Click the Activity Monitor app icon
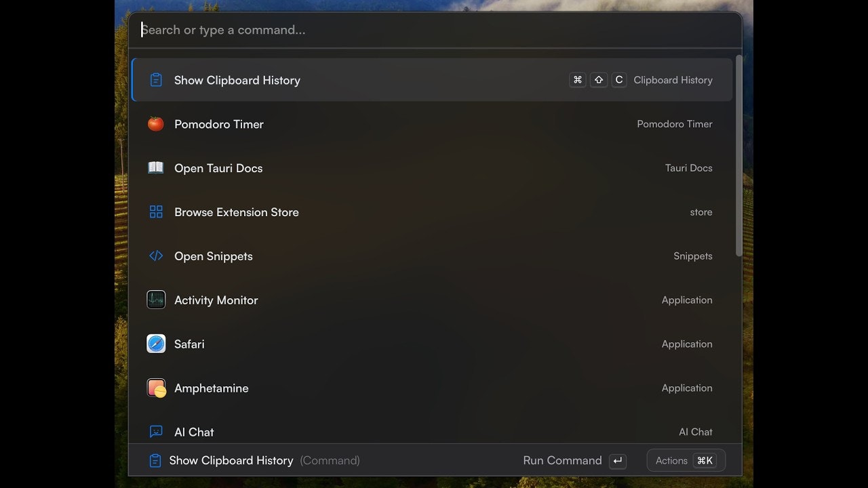Viewport: 868px width, 488px height. [156, 300]
